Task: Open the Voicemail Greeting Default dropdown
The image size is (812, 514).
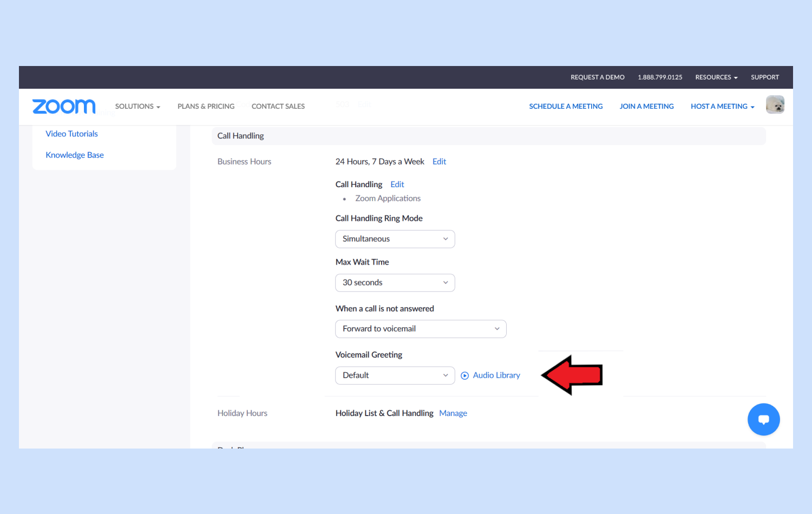Action: click(x=395, y=375)
